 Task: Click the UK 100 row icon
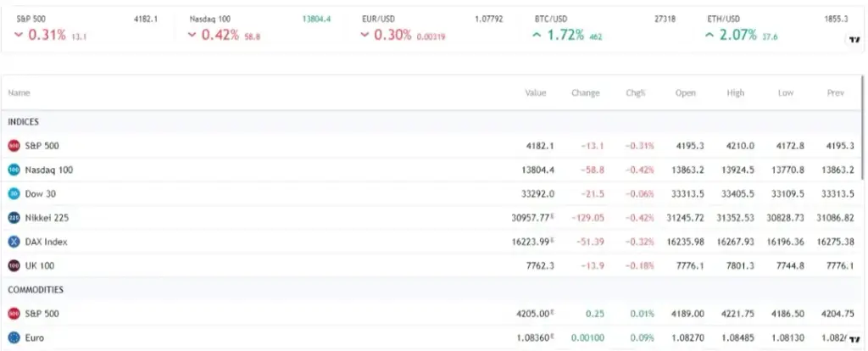coord(14,265)
